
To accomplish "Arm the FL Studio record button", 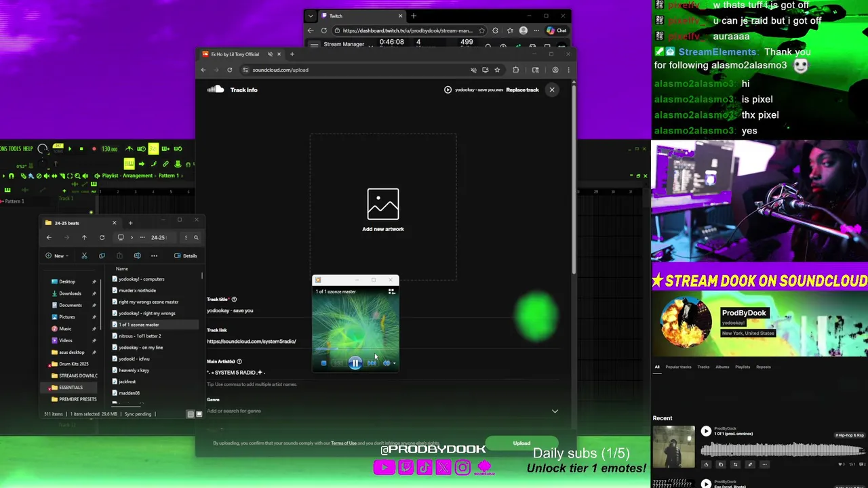I will click(94, 148).
